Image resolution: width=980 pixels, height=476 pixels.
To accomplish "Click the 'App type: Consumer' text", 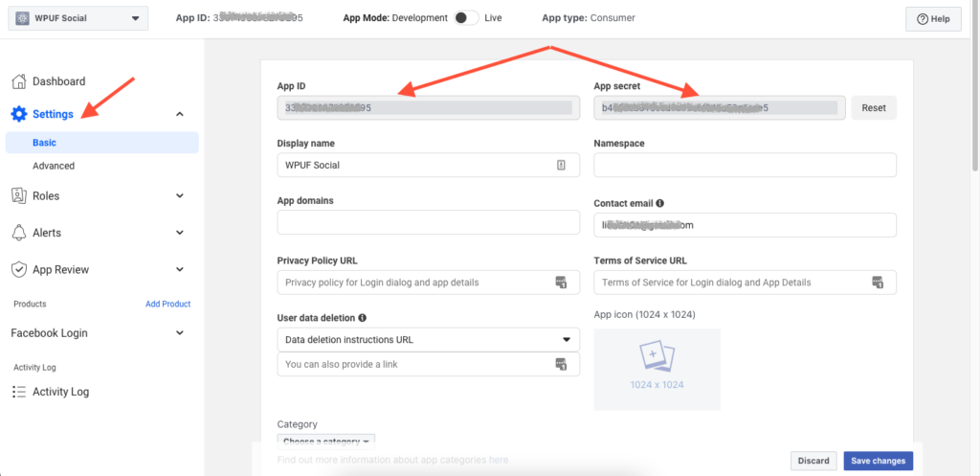I will (x=589, y=18).
